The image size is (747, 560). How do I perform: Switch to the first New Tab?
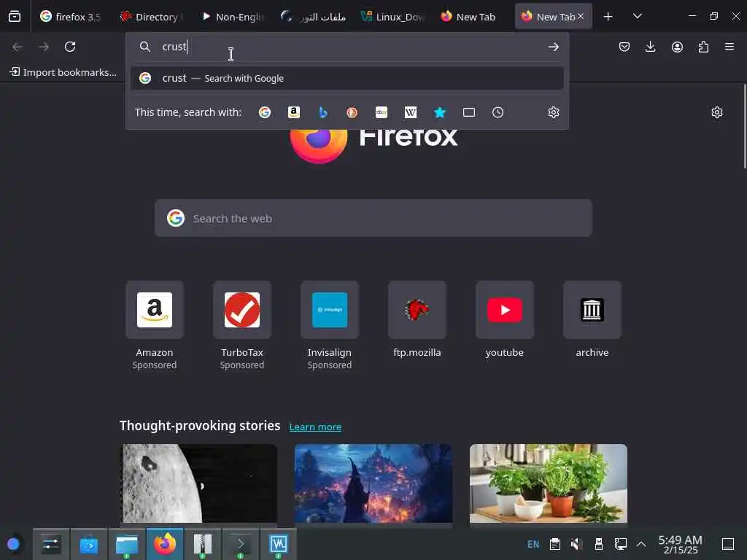(473, 17)
